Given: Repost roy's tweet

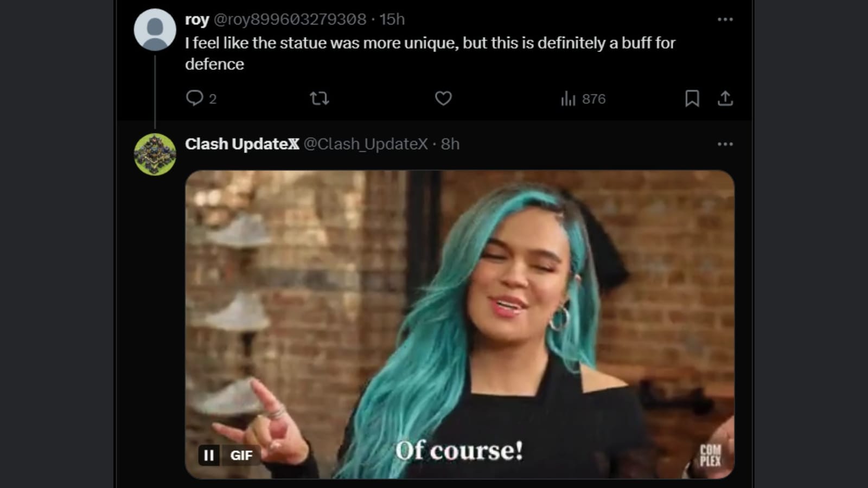Looking at the screenshot, I should [x=319, y=98].
